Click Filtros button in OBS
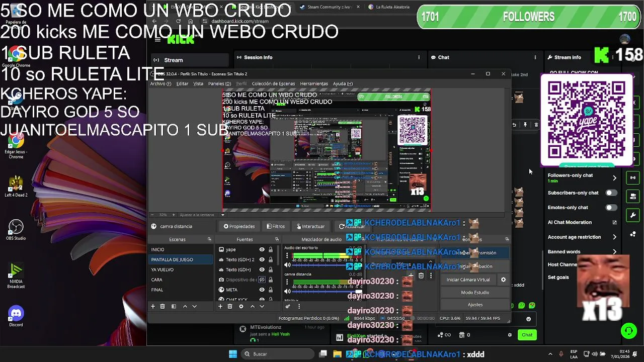The height and width of the screenshot is (362, 644). coord(276,226)
